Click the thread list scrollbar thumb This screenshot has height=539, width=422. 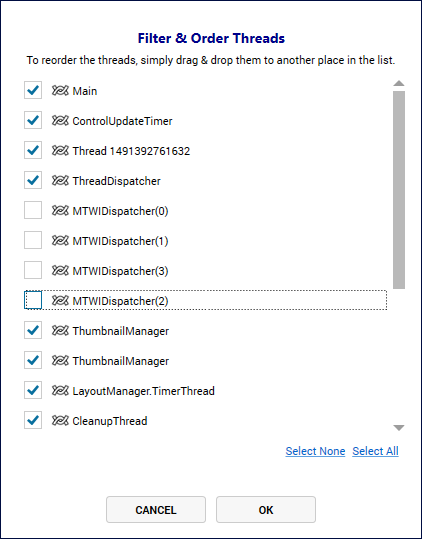(x=399, y=190)
